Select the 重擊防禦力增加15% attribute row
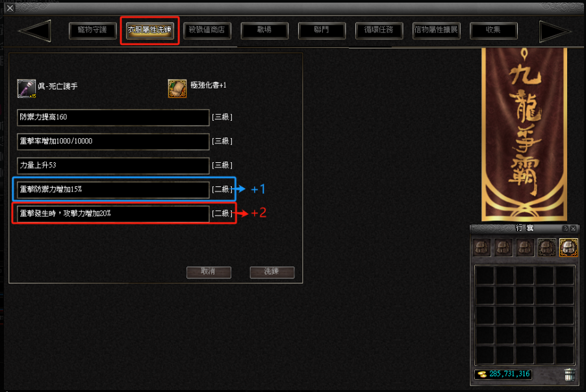Screen dimensions: 586x392 pyautogui.click(x=113, y=190)
